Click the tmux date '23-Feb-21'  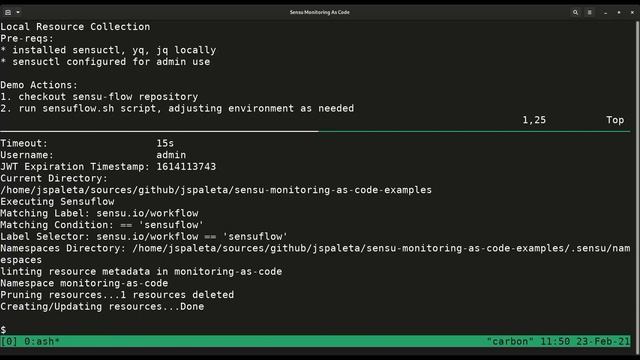pos(603,342)
